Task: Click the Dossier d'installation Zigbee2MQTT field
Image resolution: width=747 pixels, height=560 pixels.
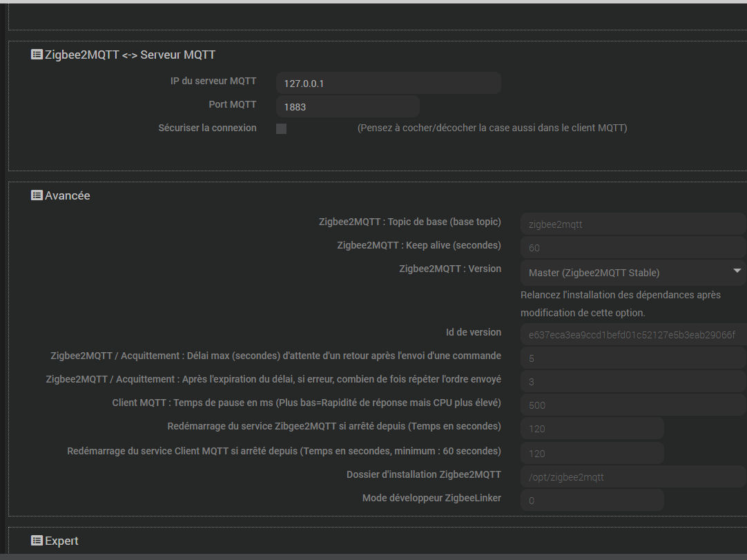Action: click(x=633, y=476)
